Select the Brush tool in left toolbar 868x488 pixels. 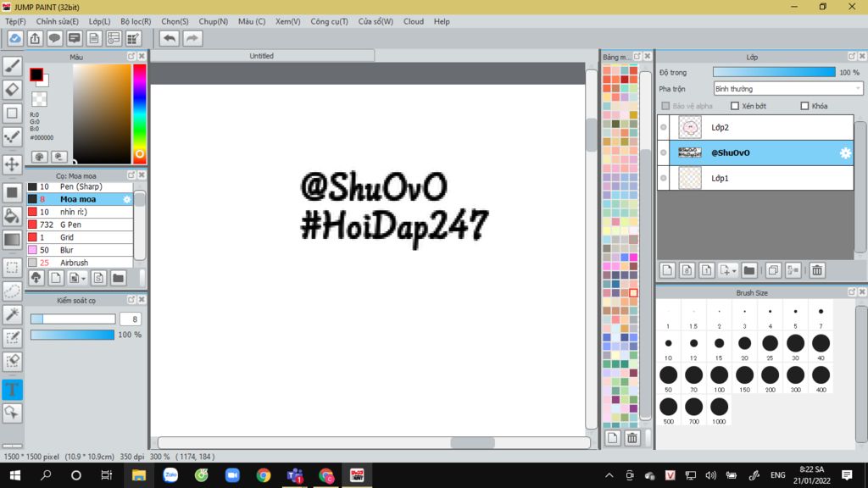(x=12, y=66)
